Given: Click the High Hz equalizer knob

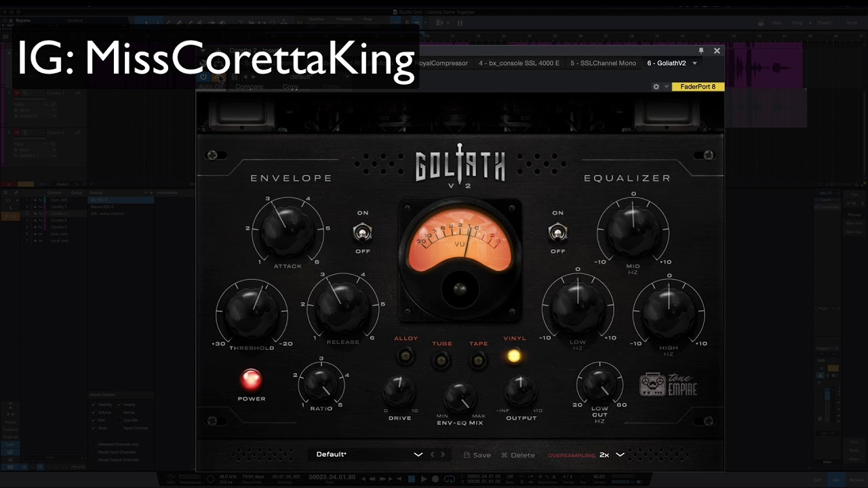Looking at the screenshot, I should click(669, 312).
